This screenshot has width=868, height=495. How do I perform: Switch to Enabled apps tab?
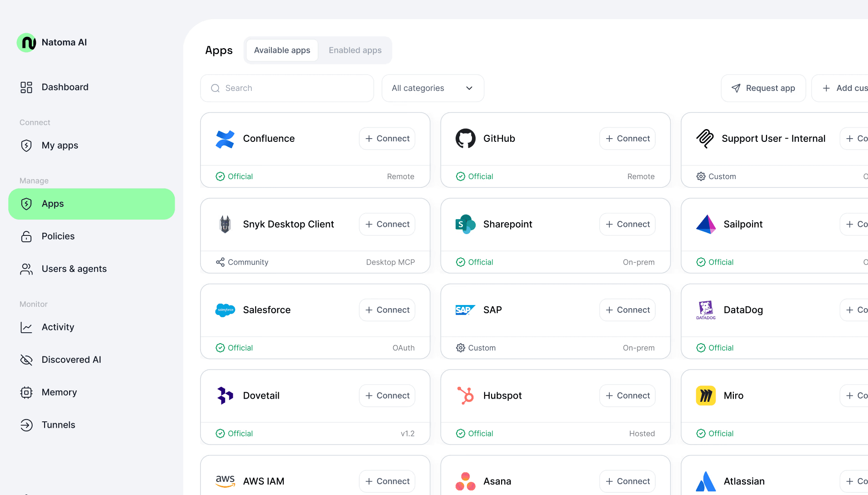[x=355, y=50]
